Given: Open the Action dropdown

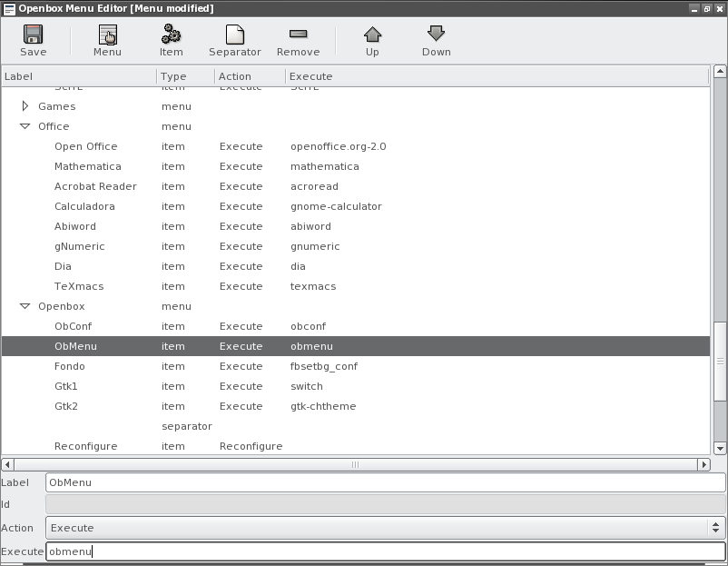Looking at the screenshot, I should tap(713, 528).
